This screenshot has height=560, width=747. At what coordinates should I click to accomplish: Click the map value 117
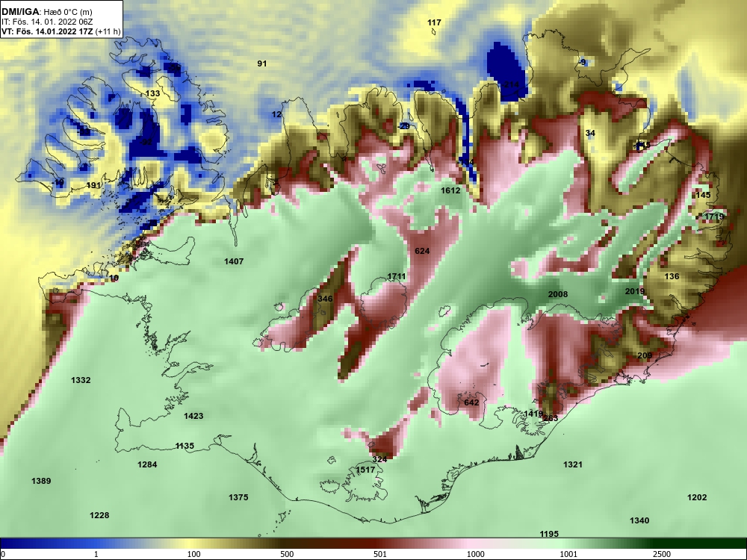click(434, 22)
